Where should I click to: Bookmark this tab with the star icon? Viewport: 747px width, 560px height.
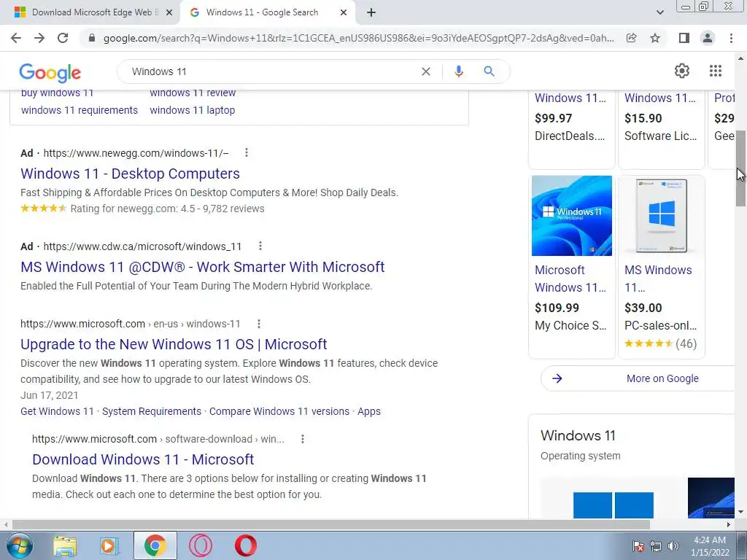coord(655,38)
